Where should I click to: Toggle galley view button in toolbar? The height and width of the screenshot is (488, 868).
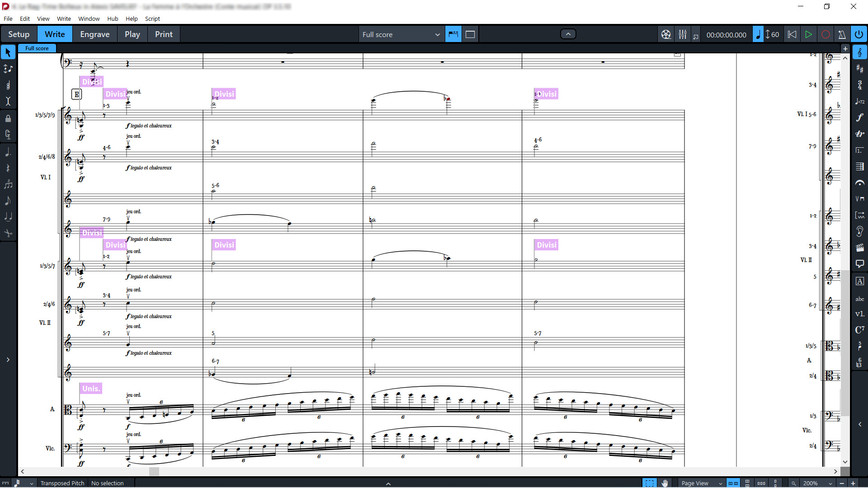(453, 34)
